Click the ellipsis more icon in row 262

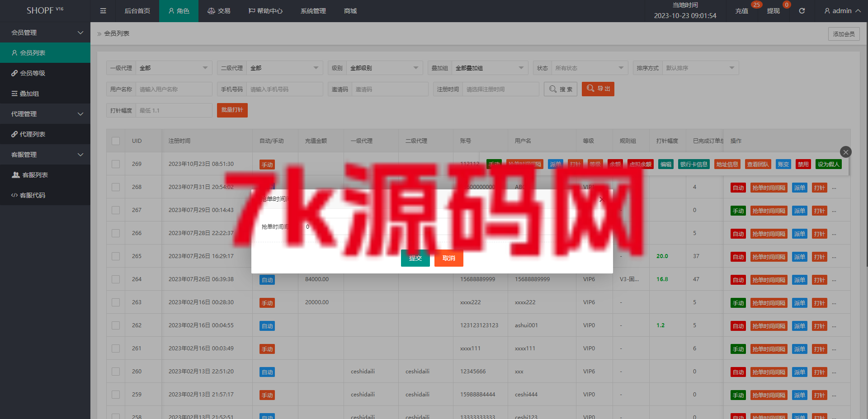click(x=834, y=326)
